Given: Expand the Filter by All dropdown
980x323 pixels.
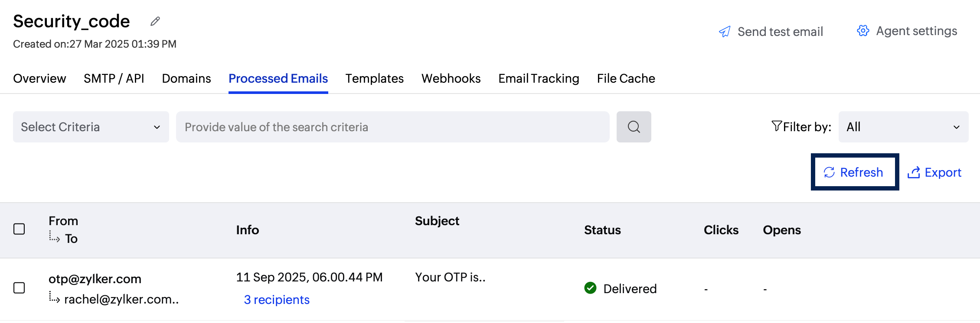Looking at the screenshot, I should tap(903, 127).
